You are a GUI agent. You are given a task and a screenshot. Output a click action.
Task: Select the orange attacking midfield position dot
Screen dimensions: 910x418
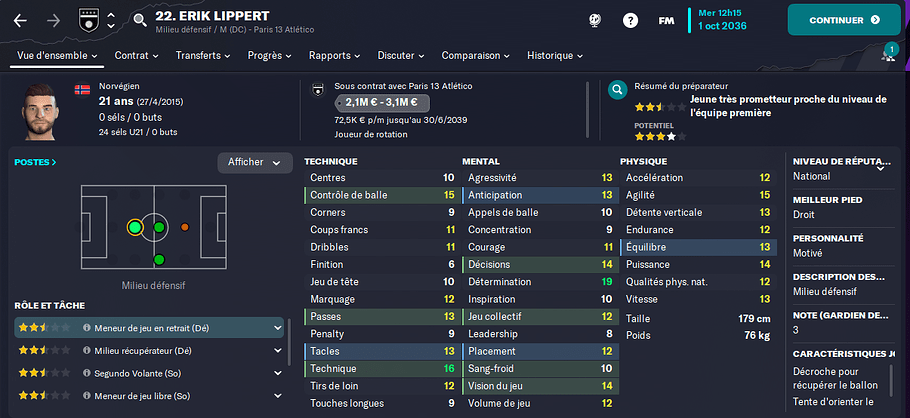[x=185, y=227]
